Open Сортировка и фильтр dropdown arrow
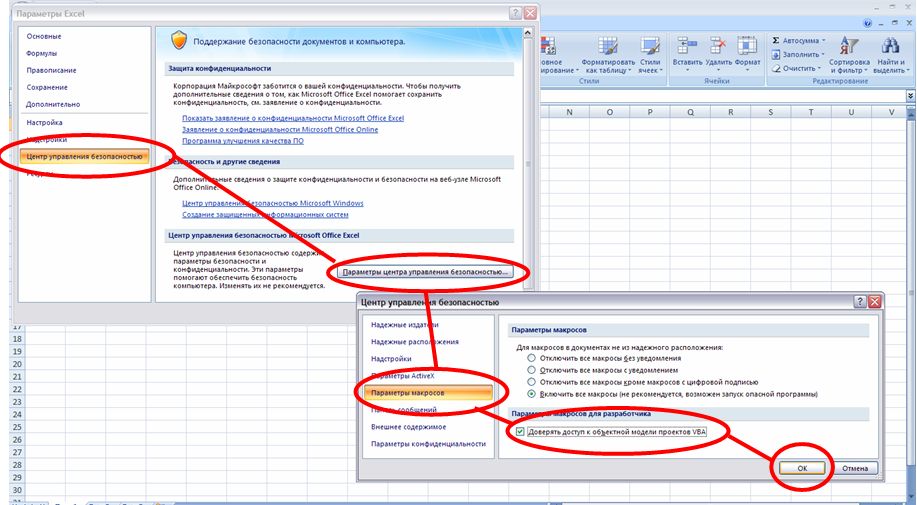917x505 pixels. tap(866, 71)
